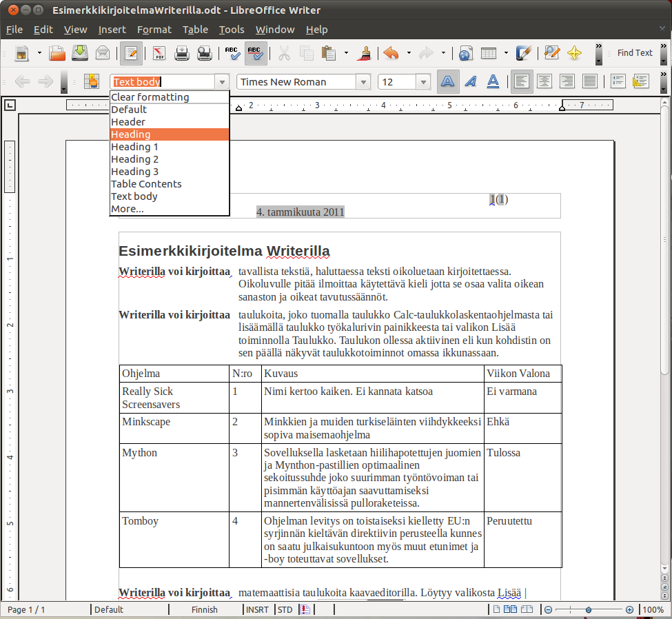The image size is (672, 619).
Task: Toggle AutoSpellcheck button
Action: pyautogui.click(x=256, y=53)
